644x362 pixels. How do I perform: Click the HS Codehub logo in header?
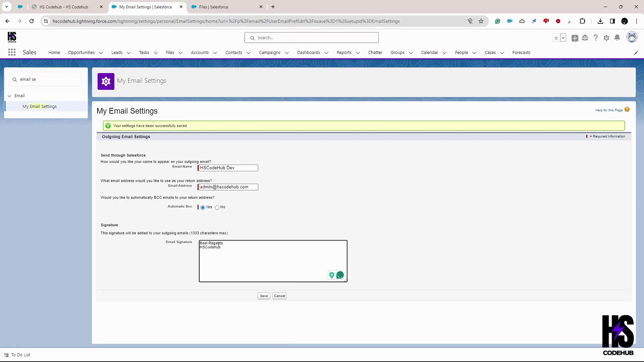click(12, 37)
